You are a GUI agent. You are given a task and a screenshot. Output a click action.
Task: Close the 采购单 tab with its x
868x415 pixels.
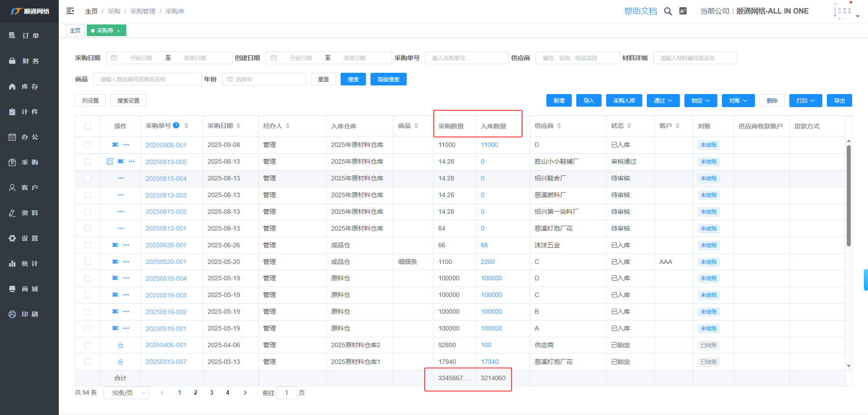point(119,31)
